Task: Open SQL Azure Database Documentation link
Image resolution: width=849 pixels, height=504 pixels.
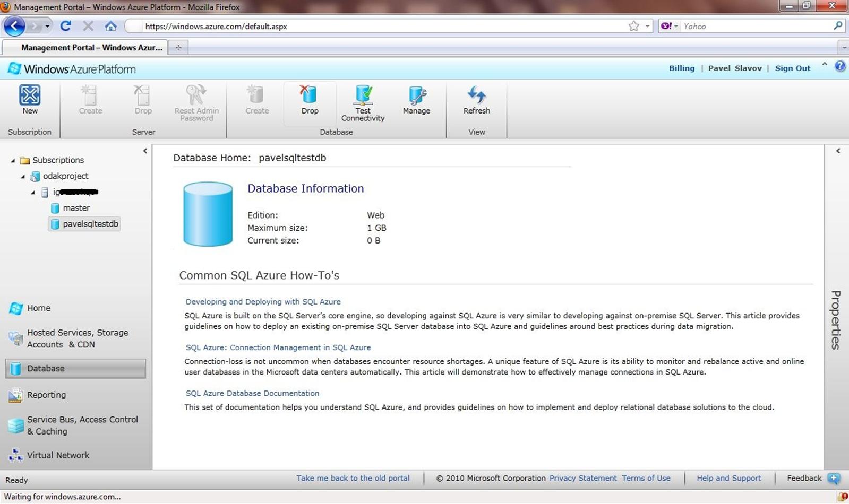Action: [x=252, y=393]
